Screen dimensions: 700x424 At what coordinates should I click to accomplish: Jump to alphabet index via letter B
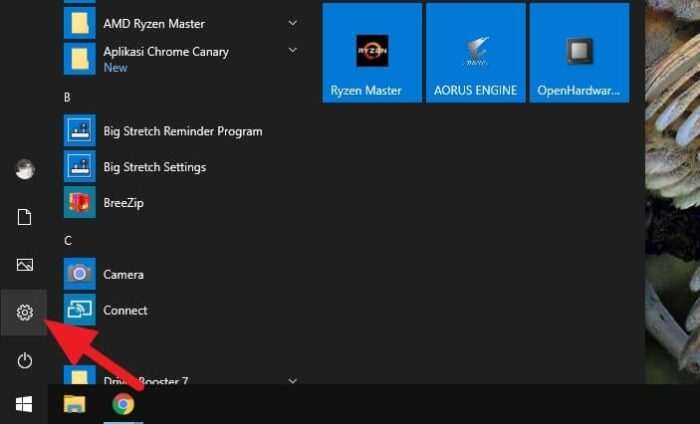[x=67, y=97]
